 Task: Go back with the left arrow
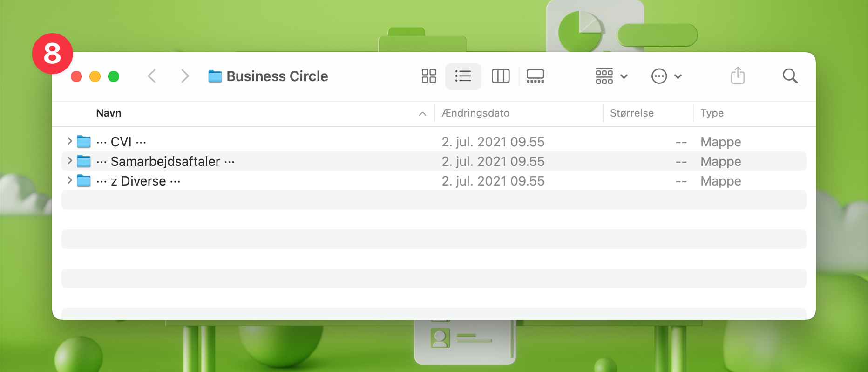(x=151, y=76)
